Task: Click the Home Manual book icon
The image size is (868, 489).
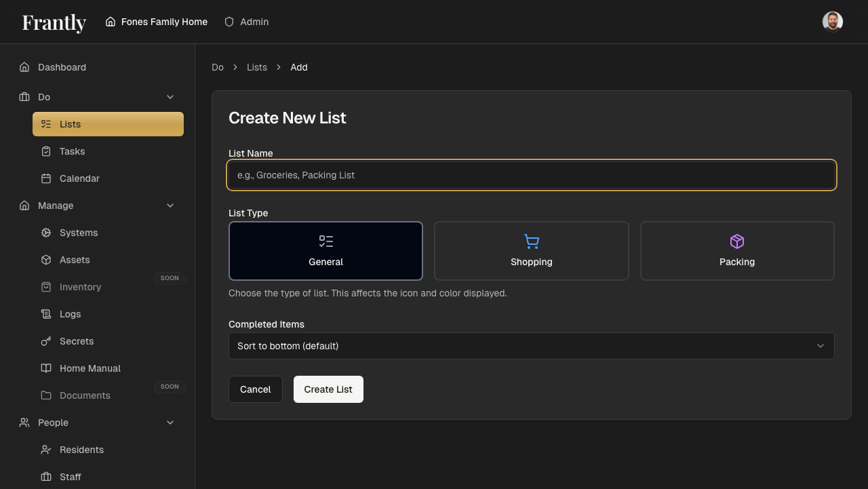Action: point(45,368)
